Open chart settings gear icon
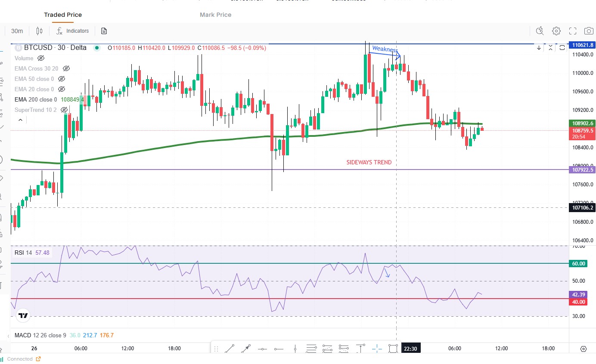The image size is (596, 364). (x=556, y=31)
